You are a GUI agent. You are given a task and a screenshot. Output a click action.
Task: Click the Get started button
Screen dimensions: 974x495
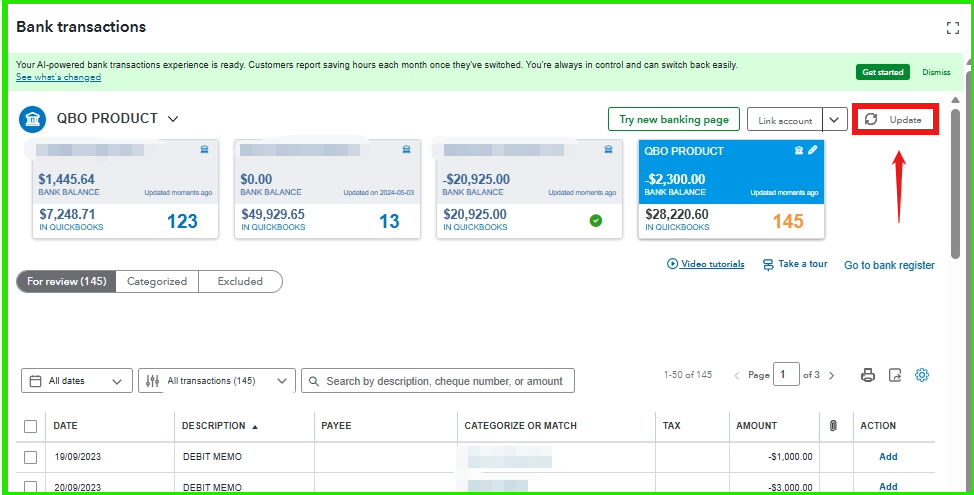[x=883, y=72]
